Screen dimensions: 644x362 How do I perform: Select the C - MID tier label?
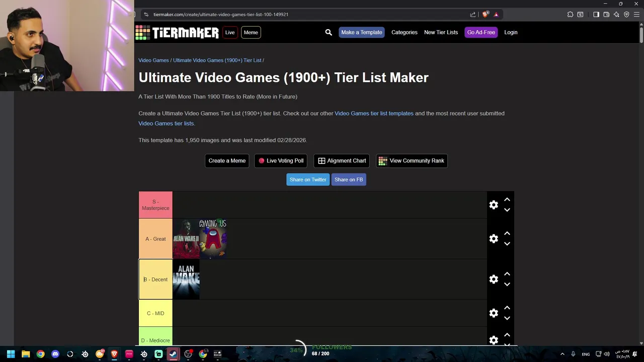[x=155, y=313]
